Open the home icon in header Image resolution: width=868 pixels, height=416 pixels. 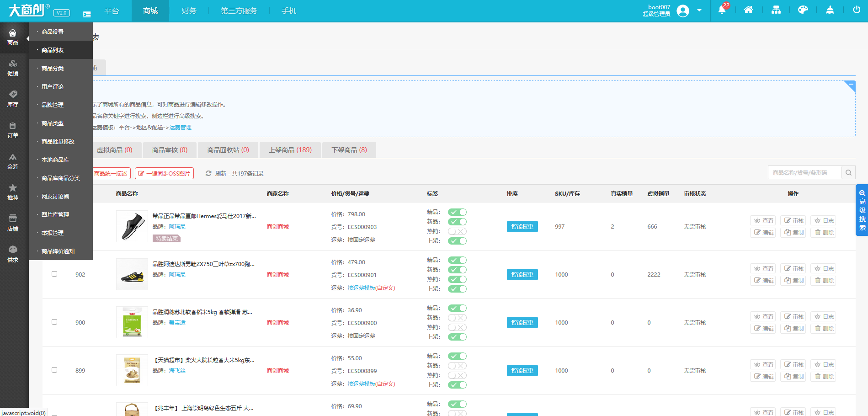point(748,10)
